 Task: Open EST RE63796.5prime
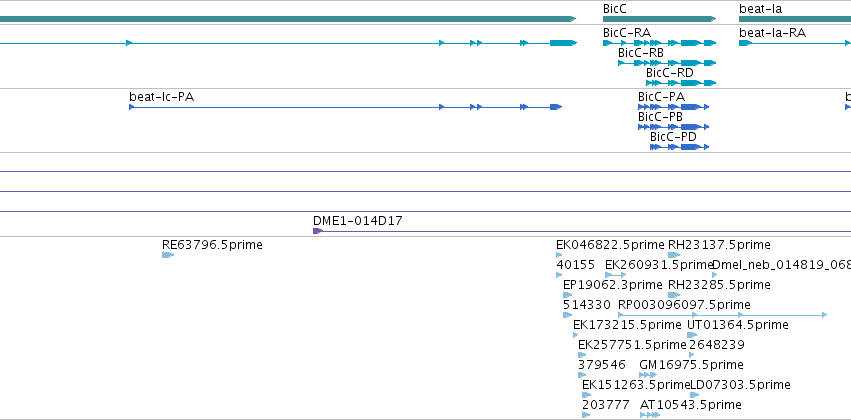[x=168, y=255]
